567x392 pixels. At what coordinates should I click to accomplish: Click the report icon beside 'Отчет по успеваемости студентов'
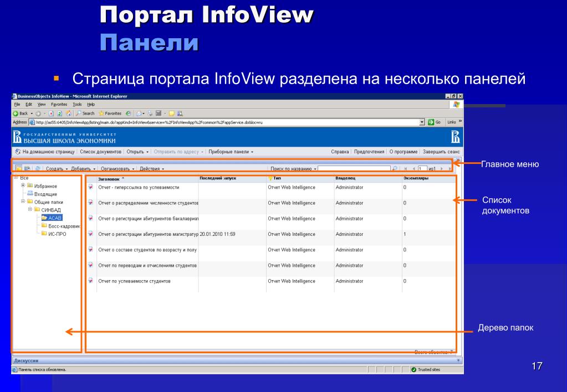click(91, 280)
